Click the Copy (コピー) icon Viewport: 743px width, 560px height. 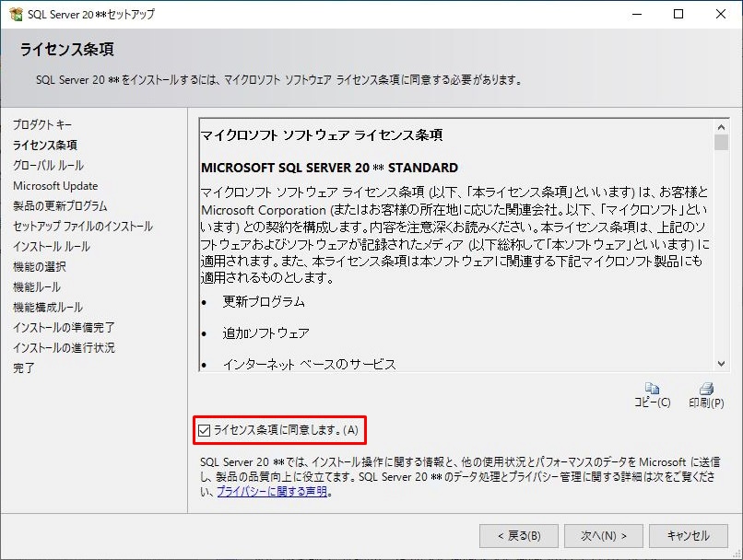pyautogui.click(x=652, y=388)
